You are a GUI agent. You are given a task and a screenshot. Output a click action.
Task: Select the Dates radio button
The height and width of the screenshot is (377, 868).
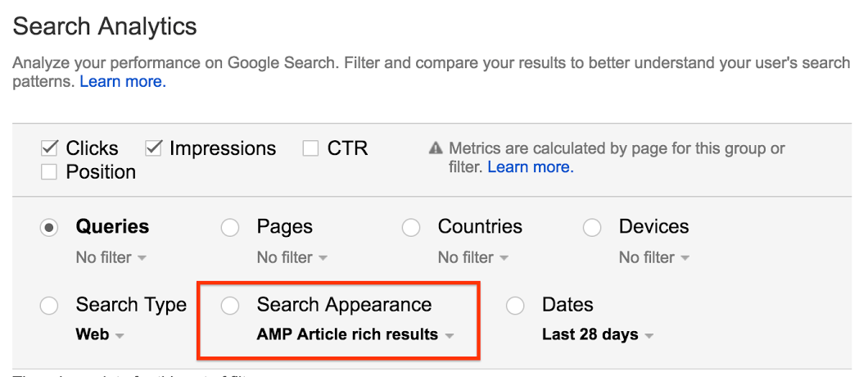tap(515, 306)
